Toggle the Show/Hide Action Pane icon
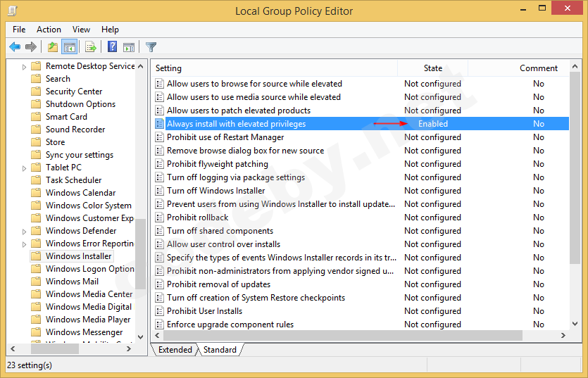 (129, 47)
